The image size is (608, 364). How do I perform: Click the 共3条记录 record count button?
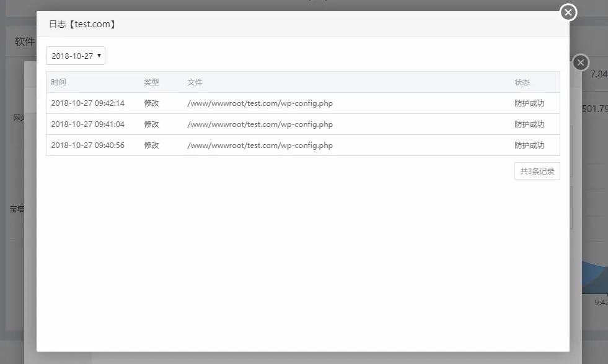(x=537, y=171)
